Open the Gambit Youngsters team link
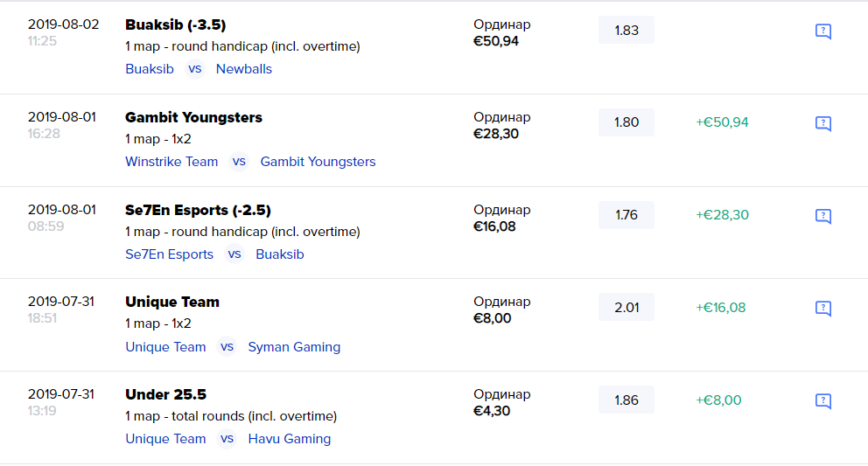 [318, 162]
